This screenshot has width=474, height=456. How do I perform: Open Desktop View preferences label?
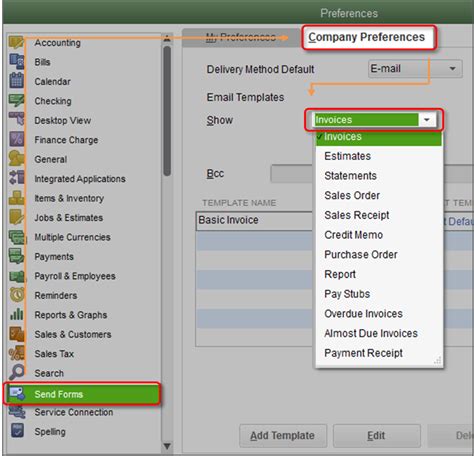[x=63, y=120]
